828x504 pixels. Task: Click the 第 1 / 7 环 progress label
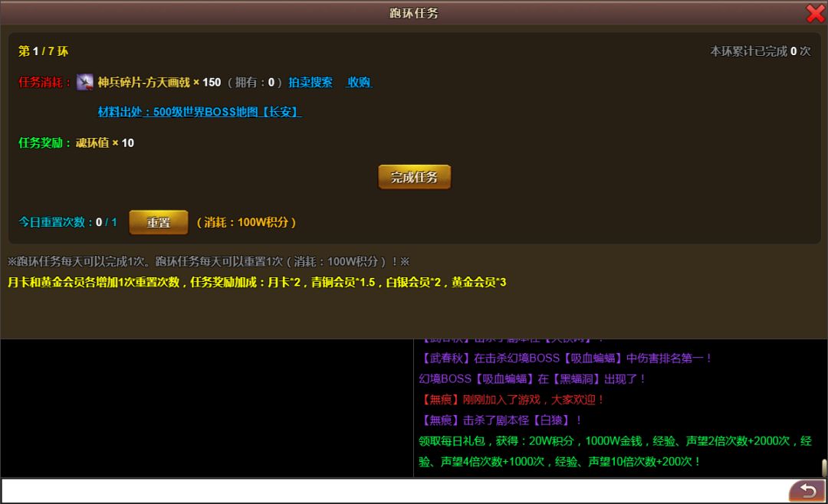coord(43,51)
